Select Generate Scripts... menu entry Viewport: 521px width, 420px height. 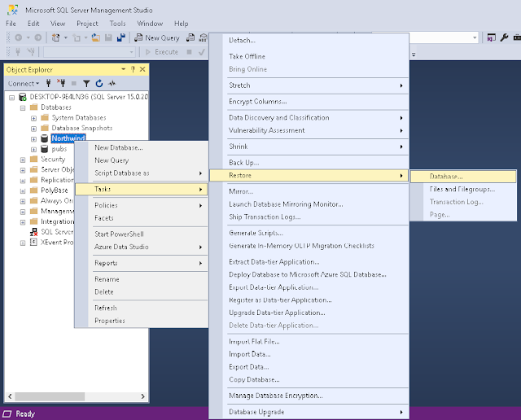pos(309,233)
